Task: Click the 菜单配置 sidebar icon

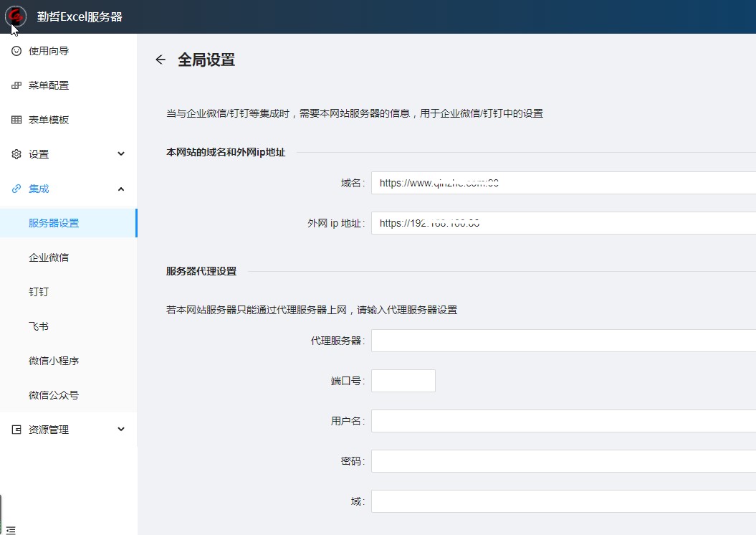Action: (x=16, y=85)
